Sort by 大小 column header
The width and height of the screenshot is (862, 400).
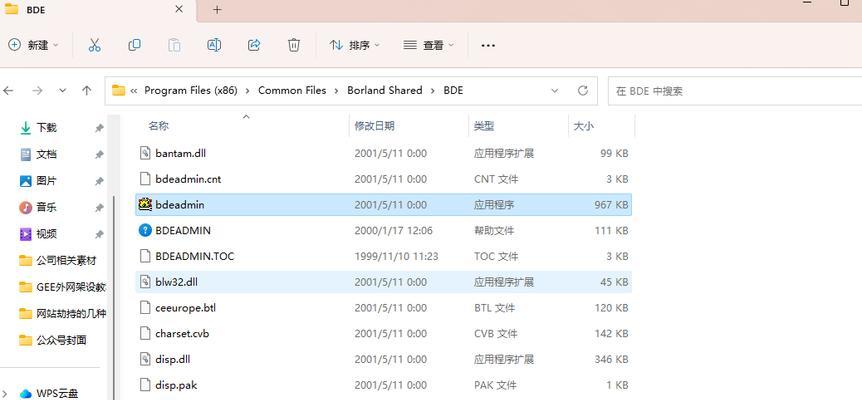(x=583, y=126)
